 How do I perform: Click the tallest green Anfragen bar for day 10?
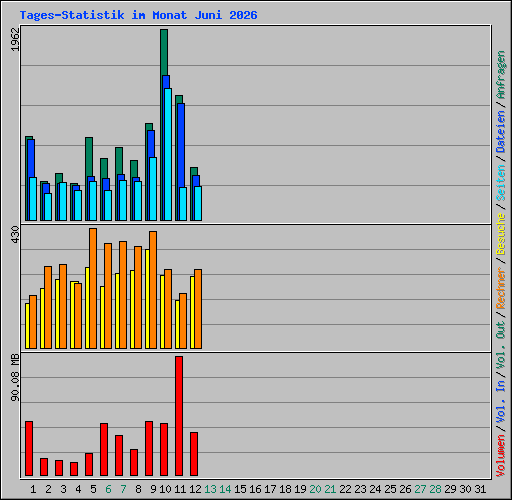164,52
